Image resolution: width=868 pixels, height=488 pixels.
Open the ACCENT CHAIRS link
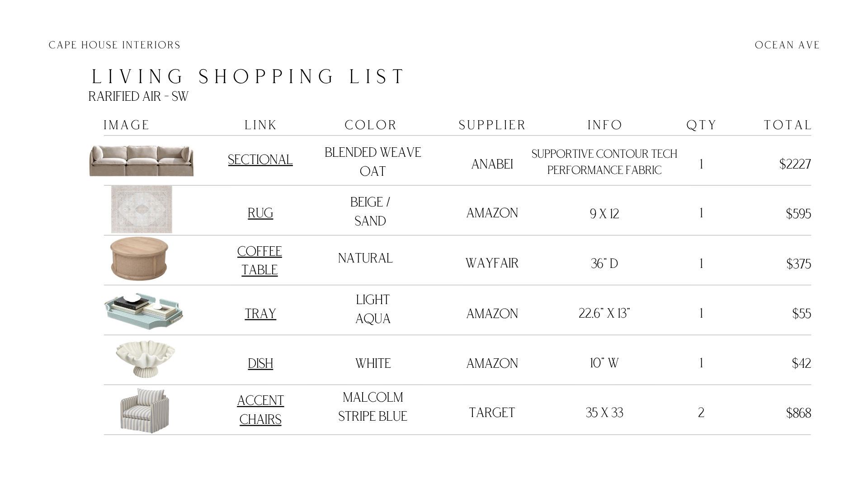[x=260, y=410]
